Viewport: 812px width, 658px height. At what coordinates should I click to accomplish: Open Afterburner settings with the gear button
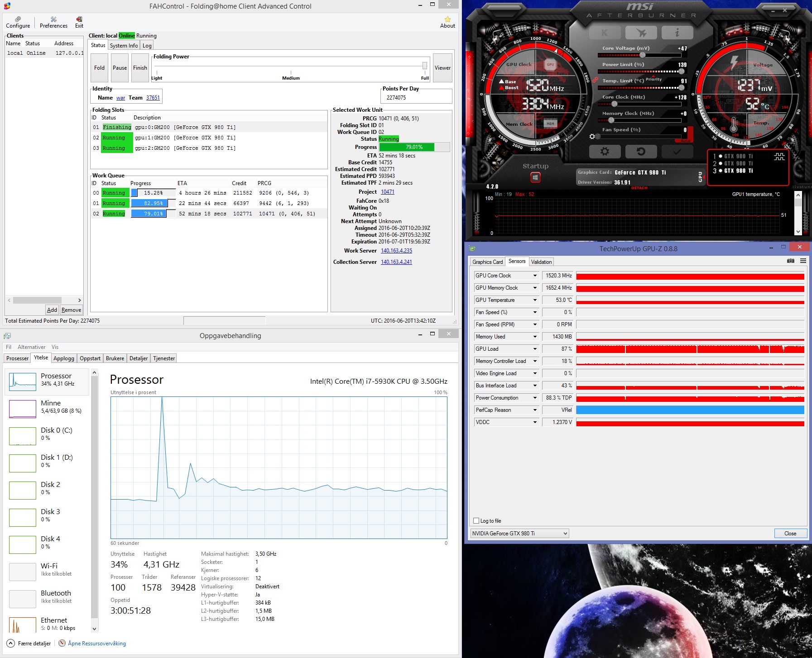(605, 152)
